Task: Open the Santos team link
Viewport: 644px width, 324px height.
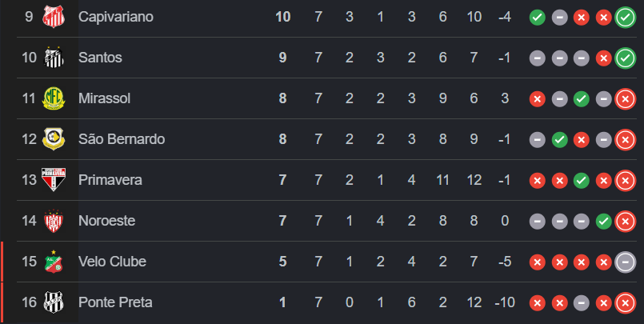Action: (100, 58)
